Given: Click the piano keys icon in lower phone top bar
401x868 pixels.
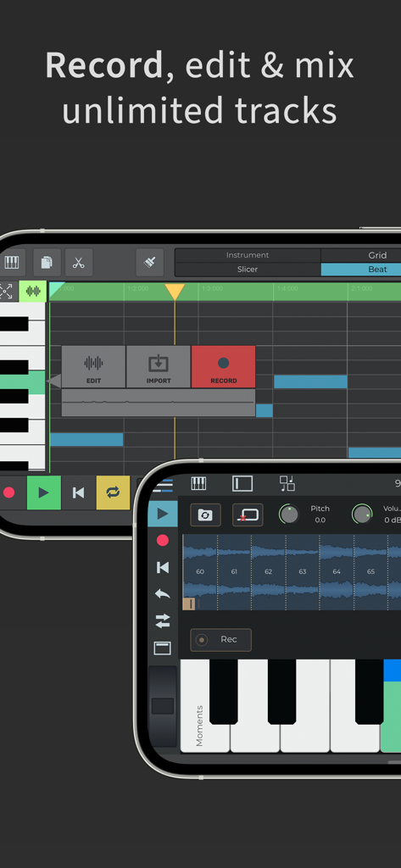Looking at the screenshot, I should [198, 483].
